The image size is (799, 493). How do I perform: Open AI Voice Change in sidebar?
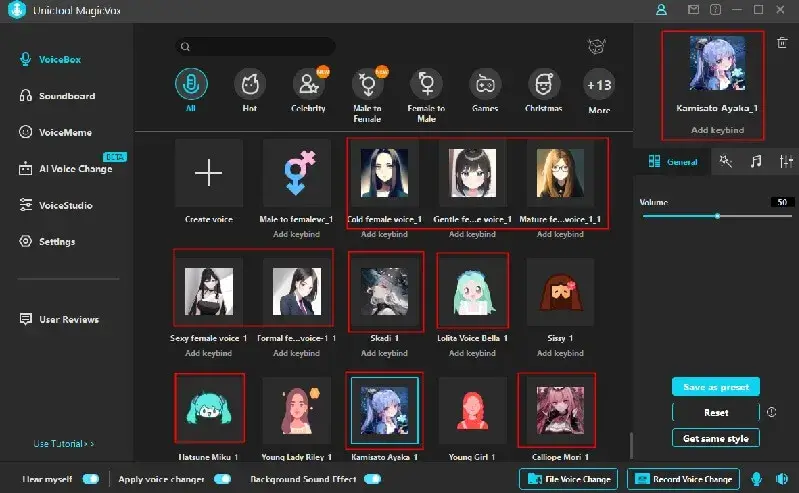(66, 169)
